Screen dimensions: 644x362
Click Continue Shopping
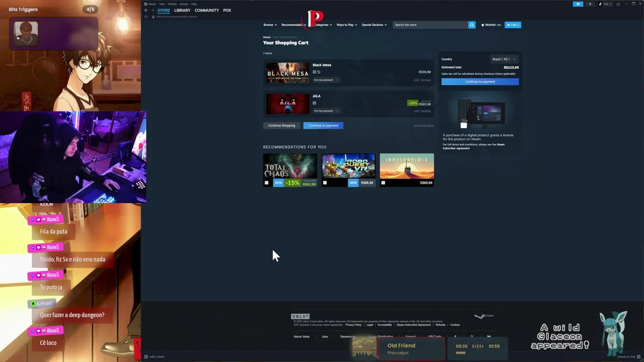[281, 125]
